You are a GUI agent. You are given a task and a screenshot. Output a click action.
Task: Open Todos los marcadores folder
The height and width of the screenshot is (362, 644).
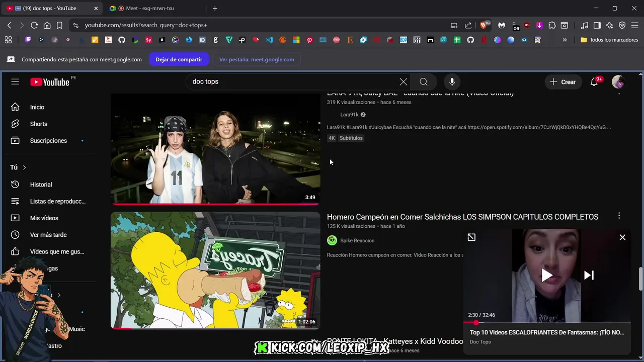[x=609, y=40]
